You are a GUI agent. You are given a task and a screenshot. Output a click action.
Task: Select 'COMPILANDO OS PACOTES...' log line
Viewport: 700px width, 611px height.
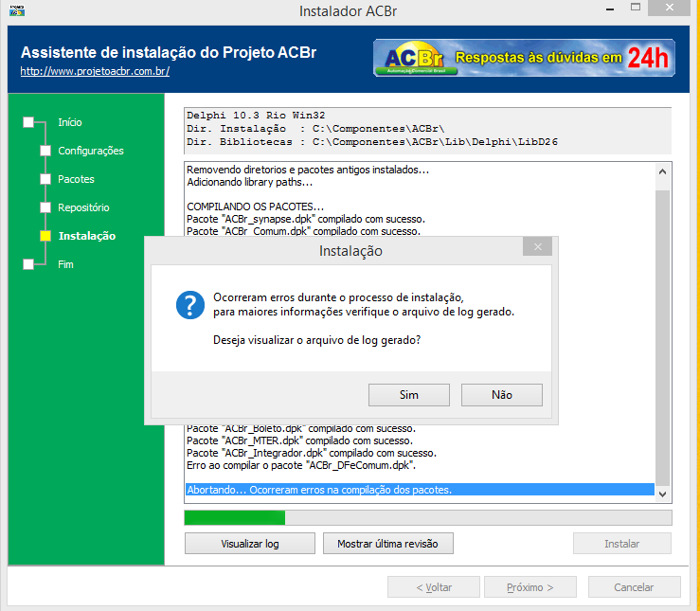pos(256,207)
